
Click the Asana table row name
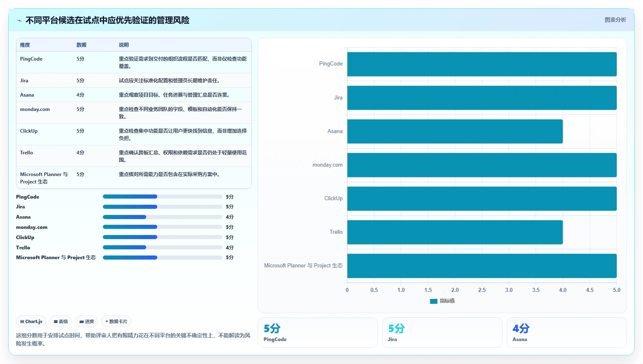click(x=27, y=95)
